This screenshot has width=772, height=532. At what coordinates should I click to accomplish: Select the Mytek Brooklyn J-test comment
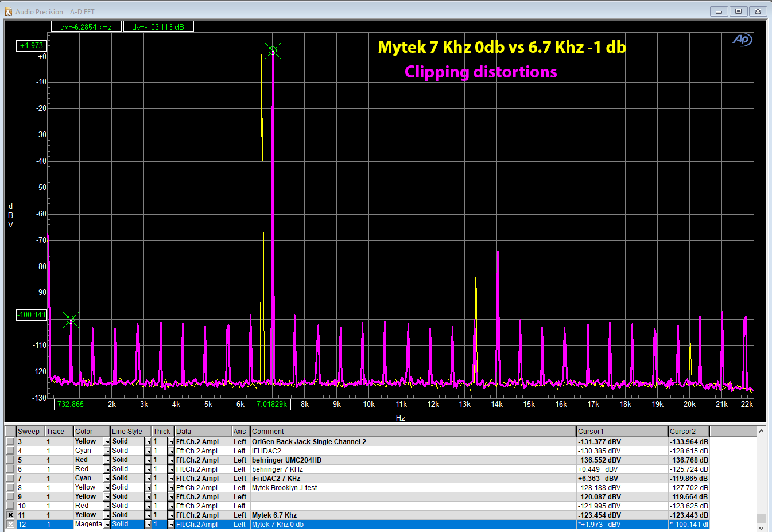click(285, 488)
